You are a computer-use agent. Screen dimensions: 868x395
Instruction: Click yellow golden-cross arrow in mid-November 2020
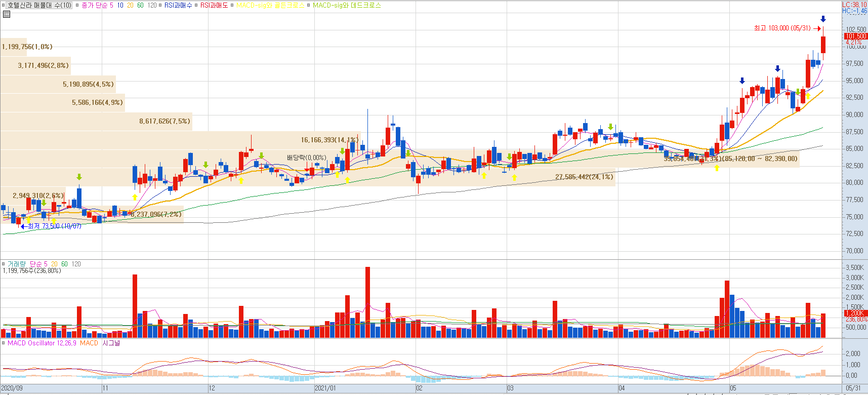[x=135, y=197]
